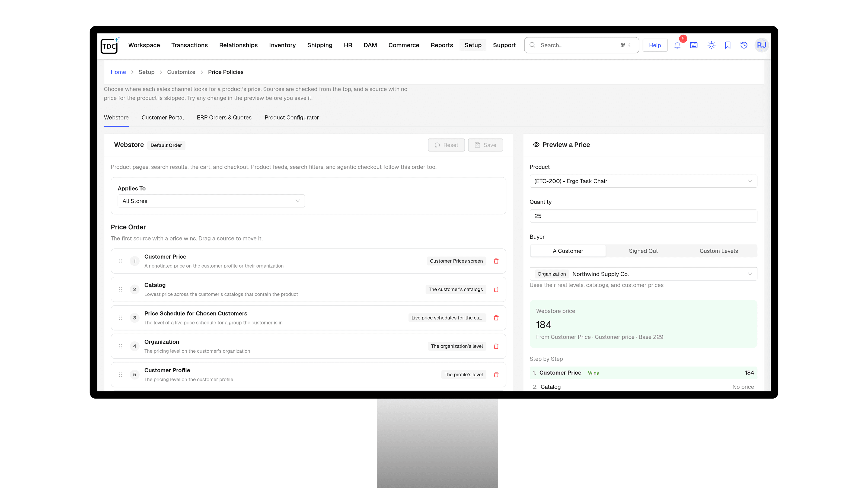Image resolution: width=868 pixels, height=488 pixels.
Task: Switch to ERP Orders & Quotes tab
Action: point(224,118)
